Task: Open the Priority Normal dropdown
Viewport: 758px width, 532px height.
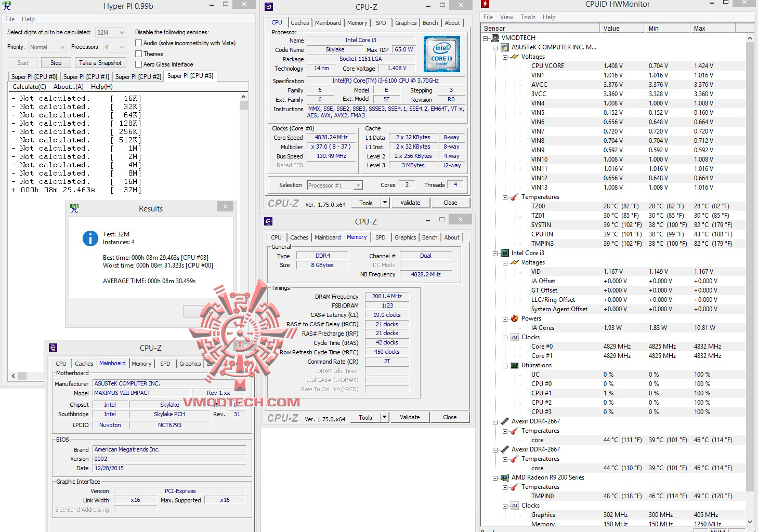Action: tap(47, 47)
